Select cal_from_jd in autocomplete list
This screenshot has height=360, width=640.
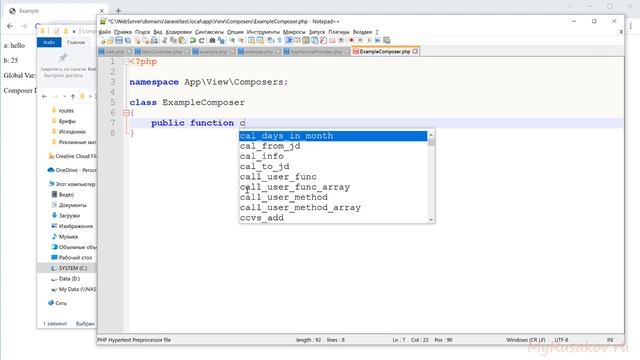coord(333,146)
